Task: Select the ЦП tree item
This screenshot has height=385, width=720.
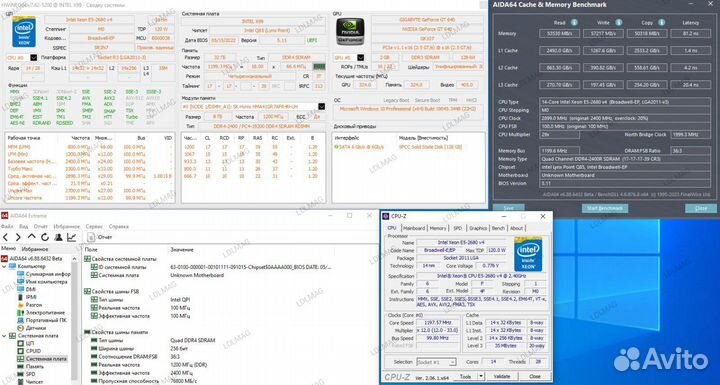Action: (x=25, y=343)
